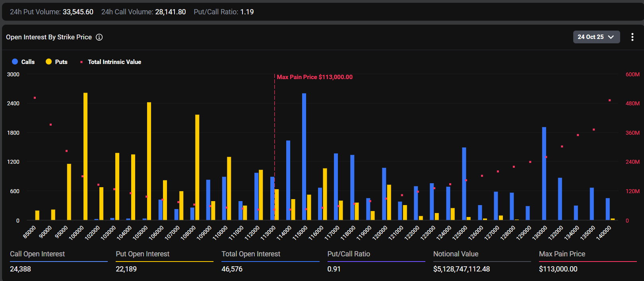Viewport: 644px width, 281px height.
Task: Hide Total Intrinsic Value legend series
Action: tap(111, 62)
